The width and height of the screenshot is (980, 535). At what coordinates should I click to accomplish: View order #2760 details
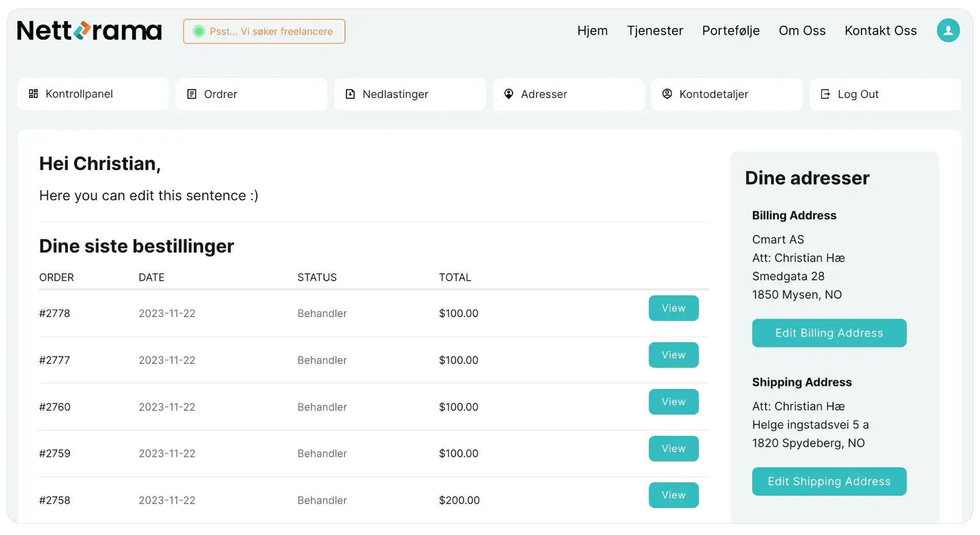[x=673, y=402]
